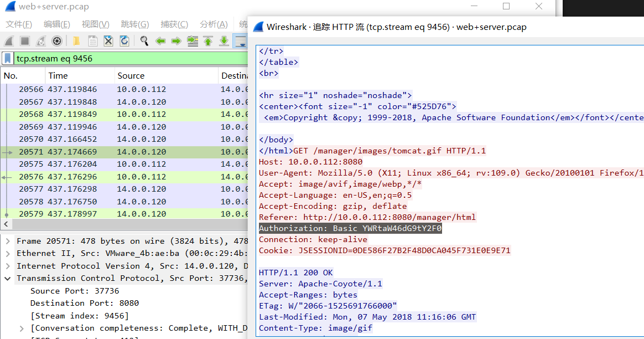644x339 pixels.
Task: Open capture options gear icon
Action: click(x=56, y=41)
